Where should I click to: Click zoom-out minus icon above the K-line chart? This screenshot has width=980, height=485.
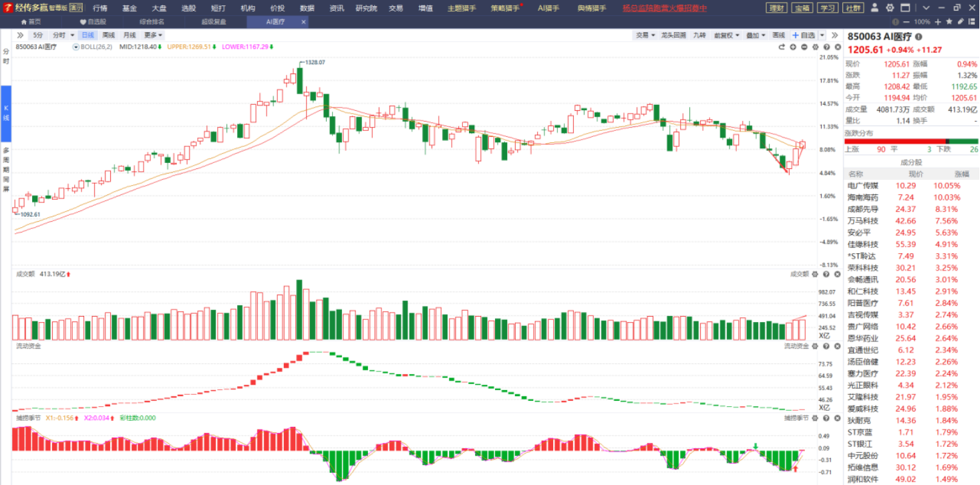804,47
